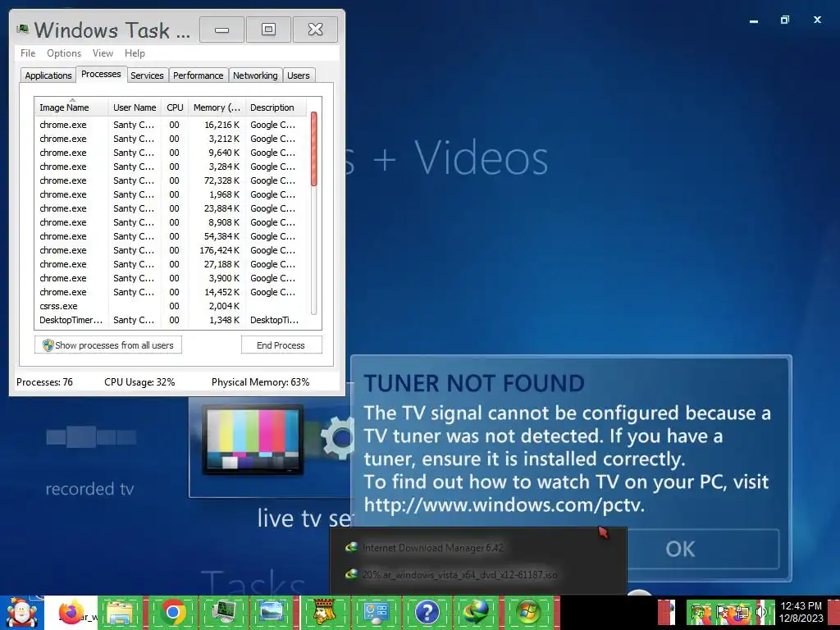Open Firefox from the taskbar
Image resolution: width=840 pixels, height=630 pixels.
(x=72, y=612)
